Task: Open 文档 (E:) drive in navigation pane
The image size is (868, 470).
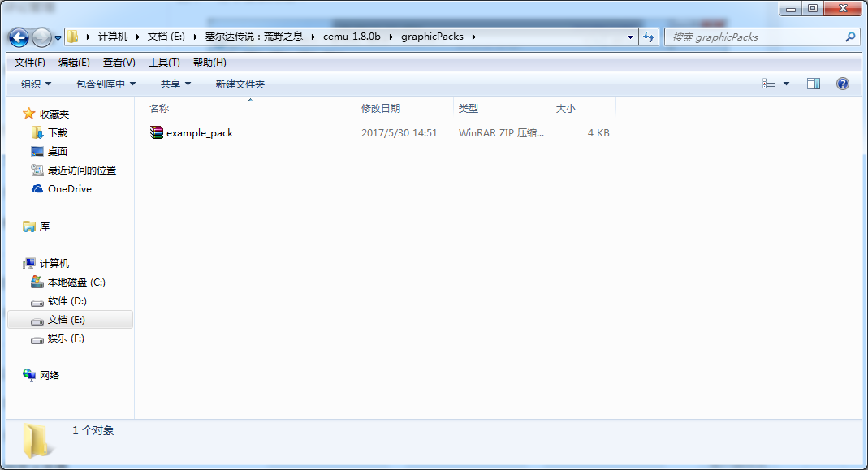Action: (67, 320)
